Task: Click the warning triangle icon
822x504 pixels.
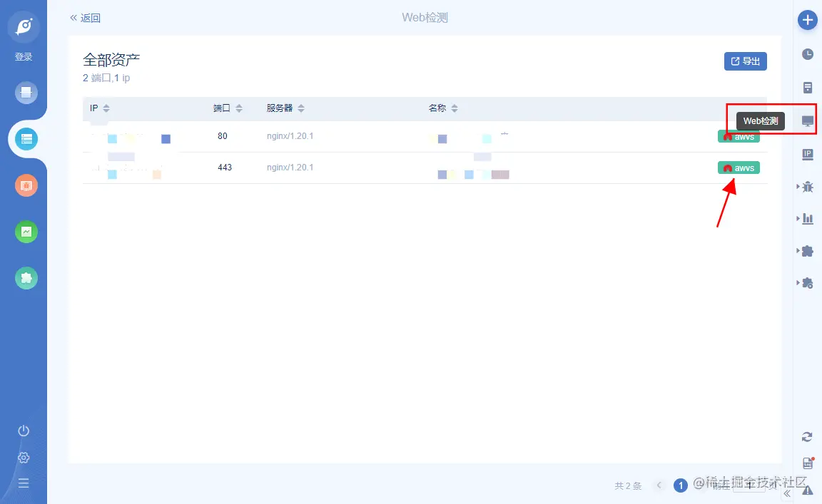Action: click(x=807, y=490)
